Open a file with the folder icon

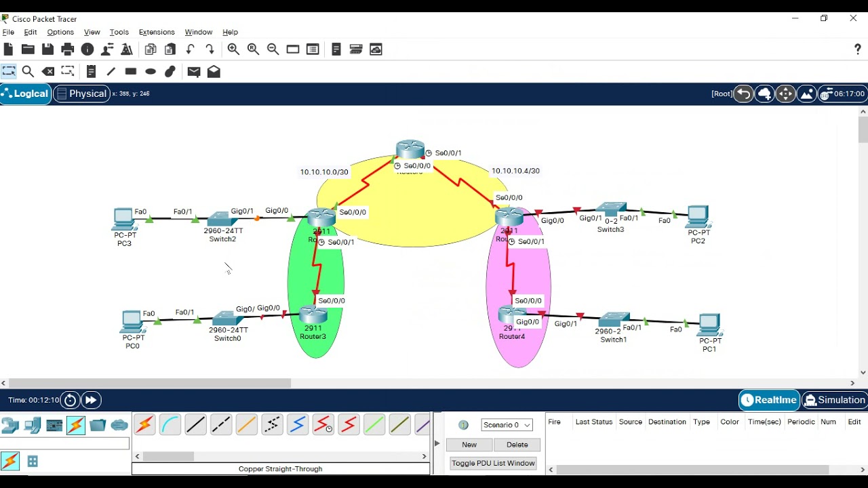click(28, 49)
